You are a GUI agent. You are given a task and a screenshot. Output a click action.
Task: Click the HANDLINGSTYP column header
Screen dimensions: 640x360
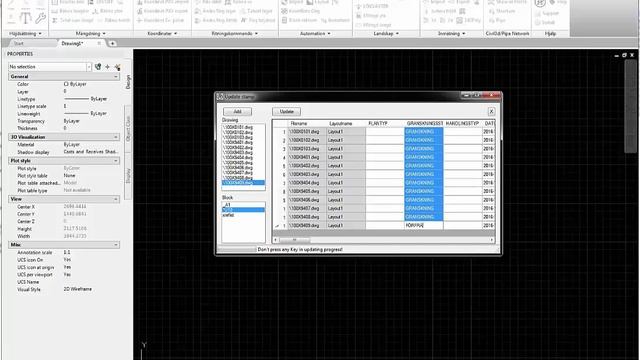click(x=463, y=123)
